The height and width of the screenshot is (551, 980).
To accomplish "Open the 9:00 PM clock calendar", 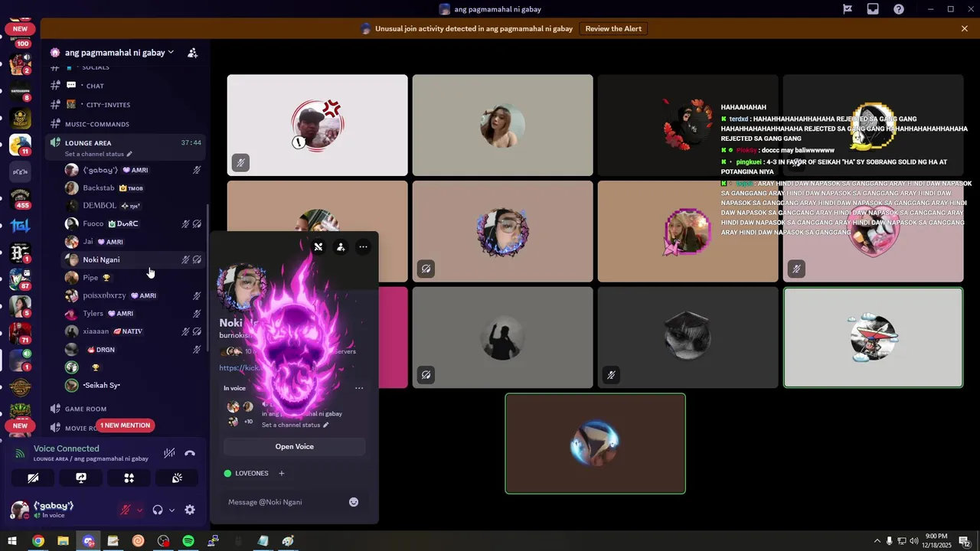I will click(x=936, y=541).
